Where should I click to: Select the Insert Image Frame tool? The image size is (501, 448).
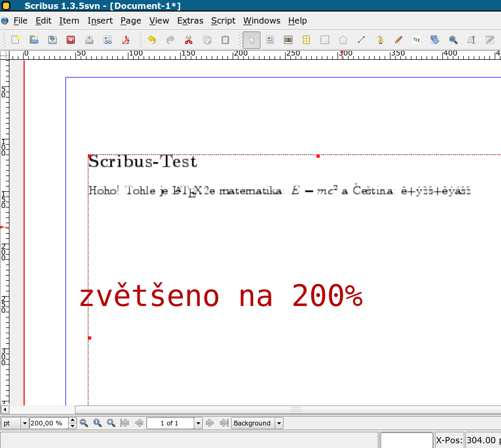(x=288, y=40)
